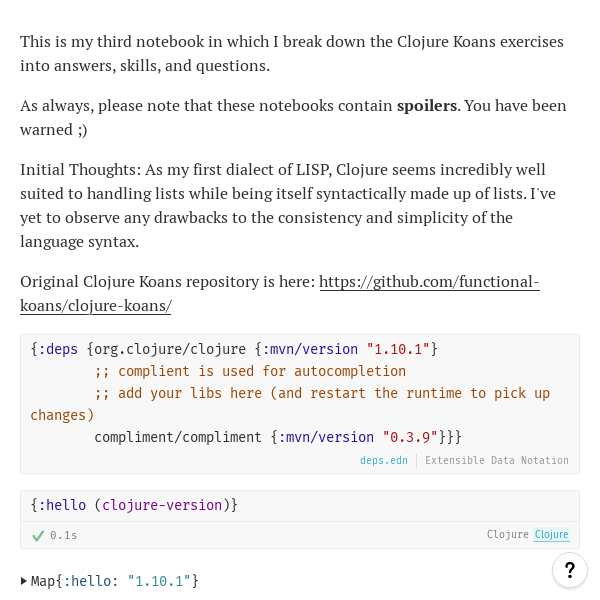Image resolution: width=600 pixels, height=600 pixels.
Task: Click the bold word spoilers
Action: click(427, 106)
